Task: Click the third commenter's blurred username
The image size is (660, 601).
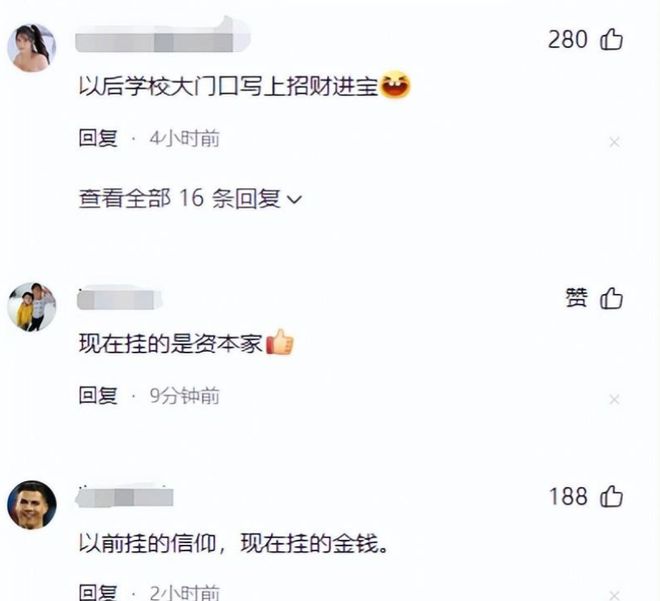Action: 124,497
